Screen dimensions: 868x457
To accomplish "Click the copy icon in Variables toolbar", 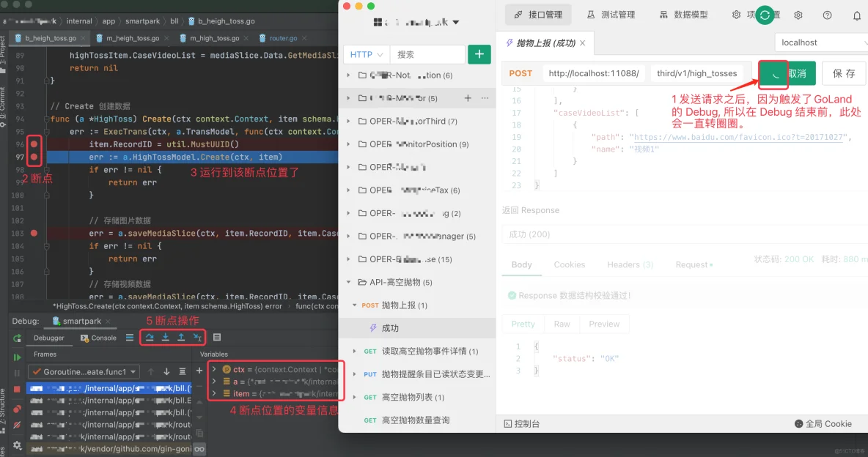I will point(199,434).
